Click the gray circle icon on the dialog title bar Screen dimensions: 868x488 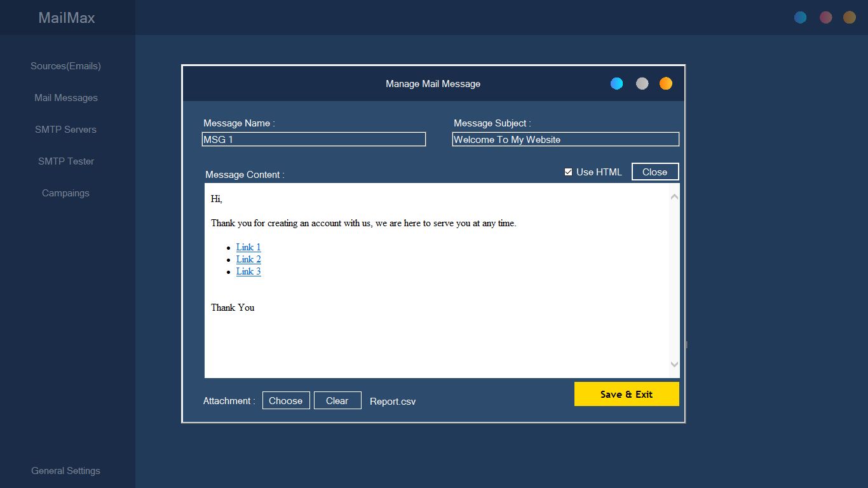point(642,83)
